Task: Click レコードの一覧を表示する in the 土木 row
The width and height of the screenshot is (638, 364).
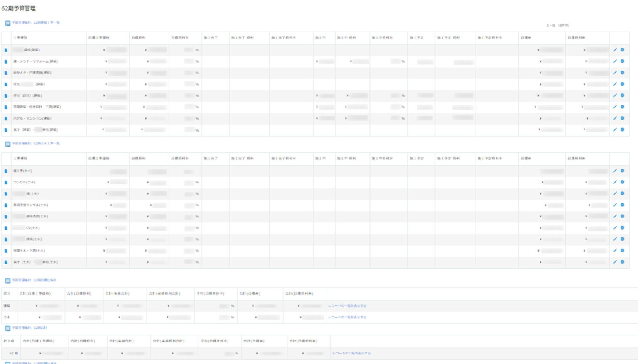Action: [x=347, y=318]
